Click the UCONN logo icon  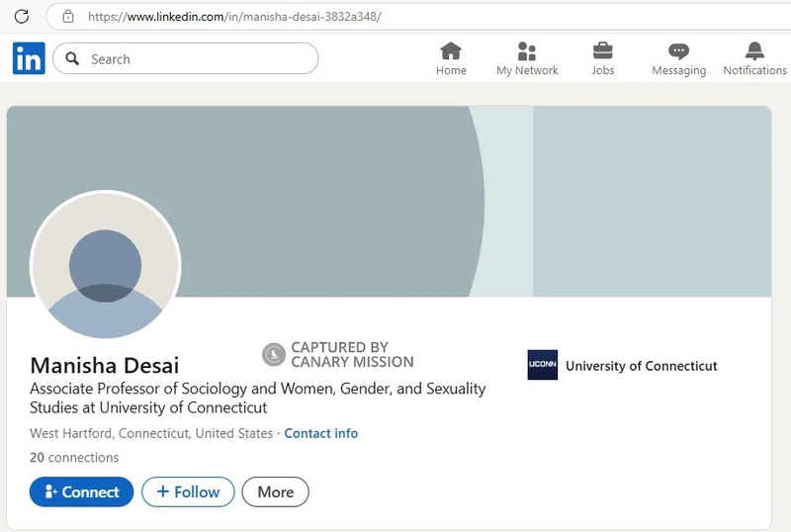pyautogui.click(x=542, y=365)
